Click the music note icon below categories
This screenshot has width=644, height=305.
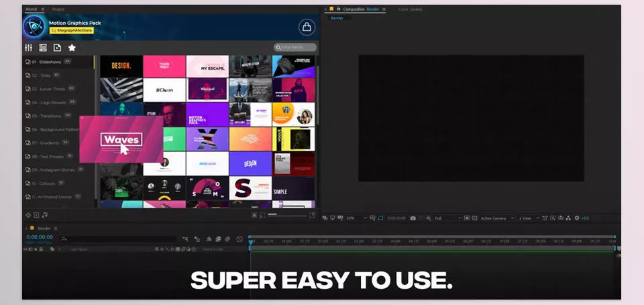[45, 215]
